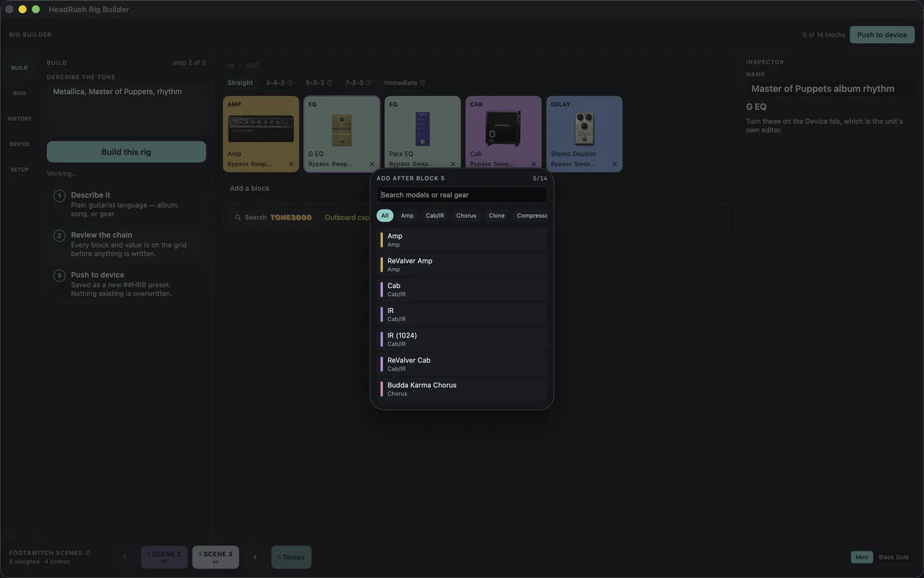This screenshot has width=924, height=578.
Task: Click the Build this rig button
Action: pyautogui.click(x=126, y=152)
